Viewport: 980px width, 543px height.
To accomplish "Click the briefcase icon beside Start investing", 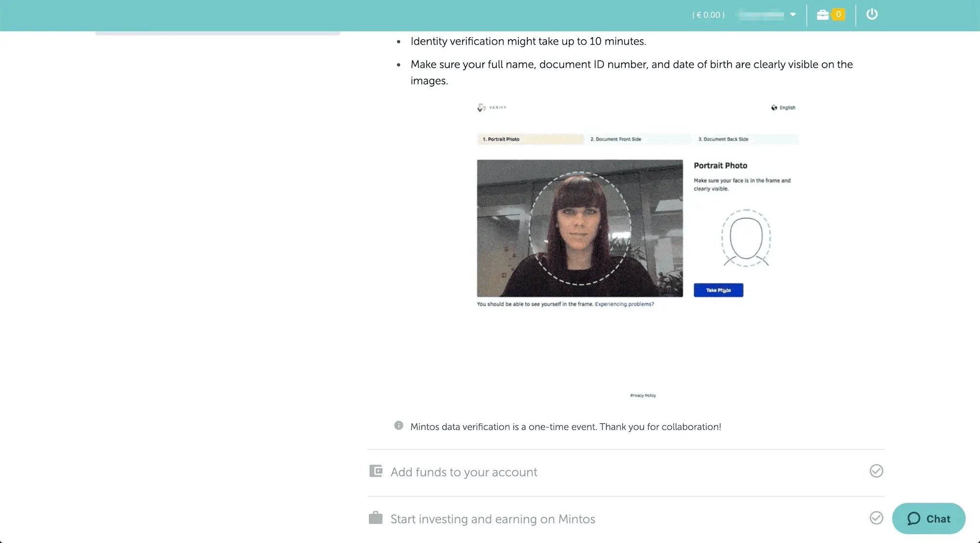I will click(x=376, y=518).
